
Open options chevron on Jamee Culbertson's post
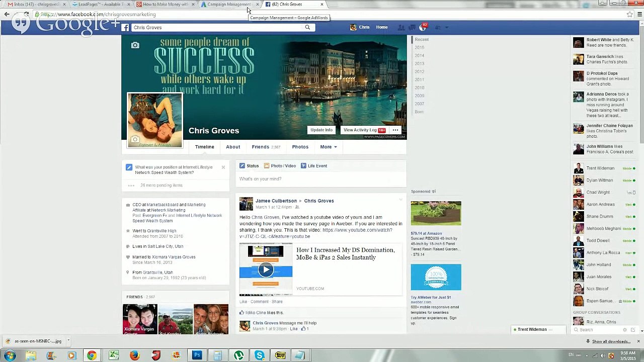pos(401,200)
